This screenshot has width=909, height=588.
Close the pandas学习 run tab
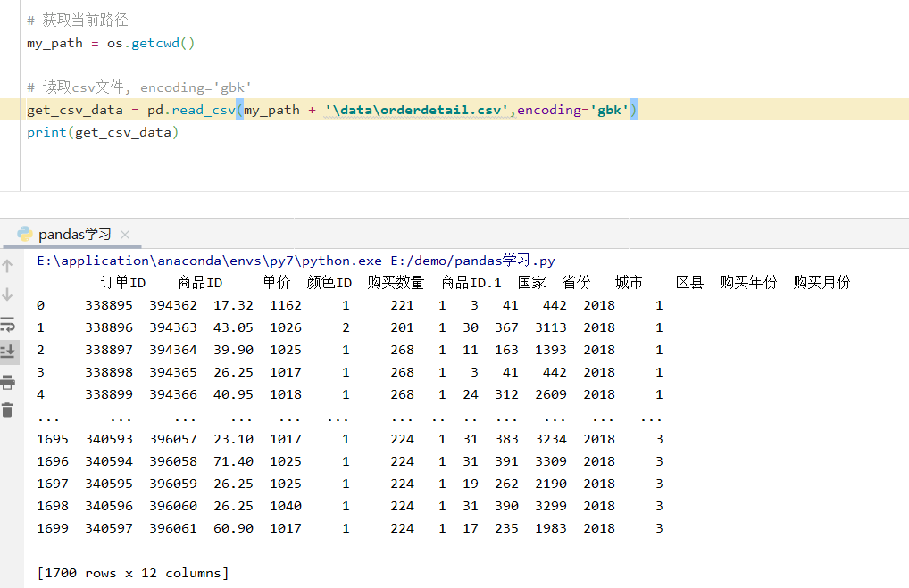coord(125,235)
